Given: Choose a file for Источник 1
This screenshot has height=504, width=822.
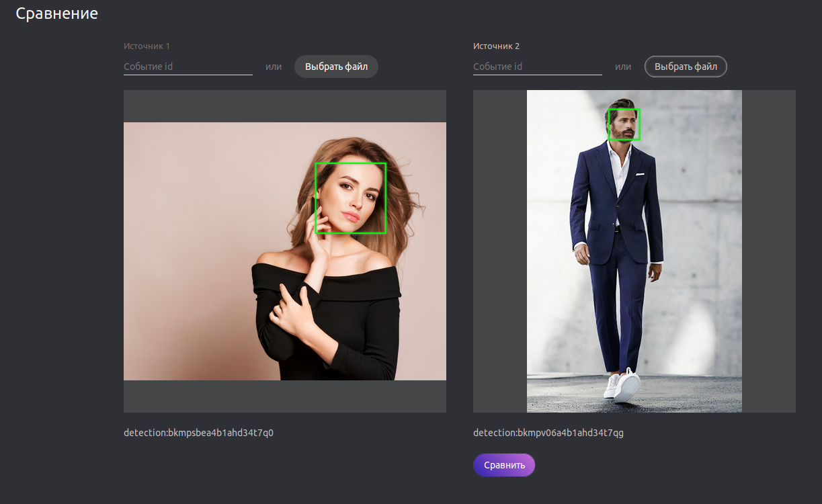Looking at the screenshot, I should click(336, 67).
